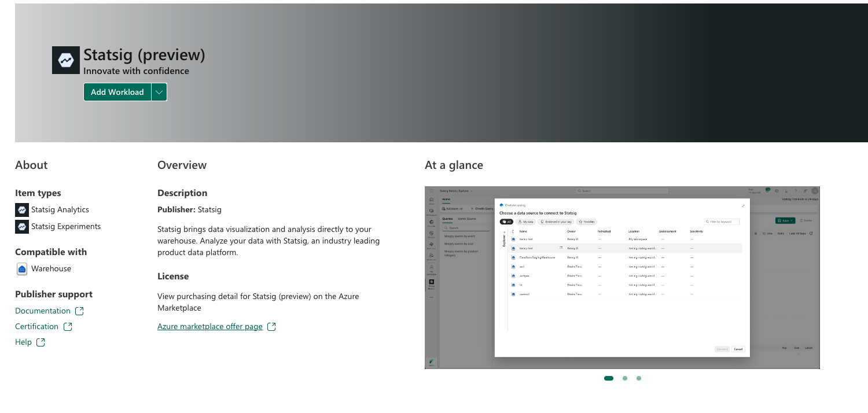This screenshot has height=413, width=868.
Task: Open the Help link text
Action: pyautogui.click(x=23, y=342)
